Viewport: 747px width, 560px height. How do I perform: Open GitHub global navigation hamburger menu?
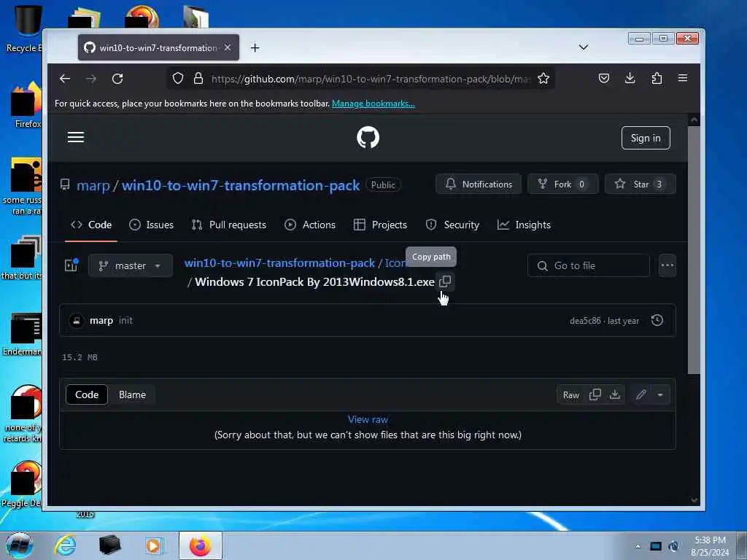coord(76,138)
